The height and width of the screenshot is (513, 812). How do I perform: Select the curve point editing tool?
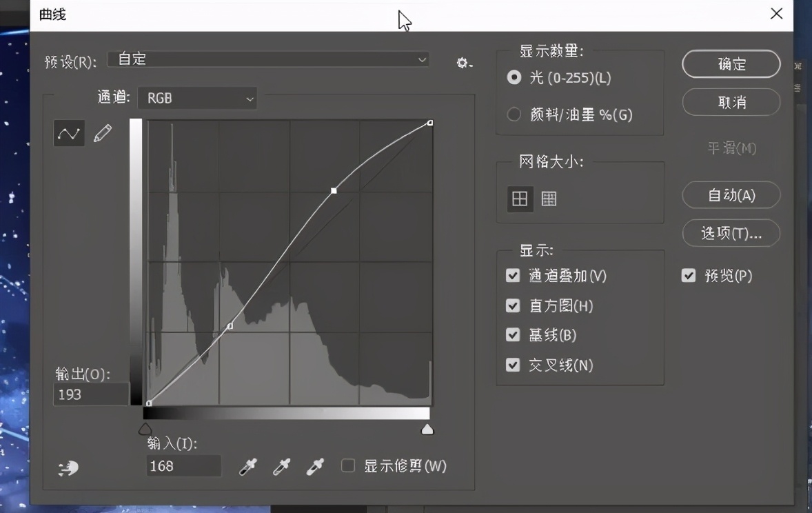coord(69,134)
